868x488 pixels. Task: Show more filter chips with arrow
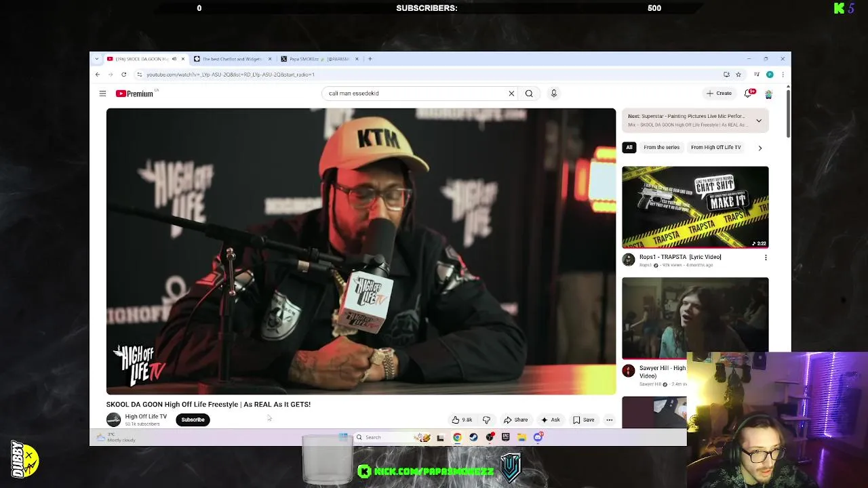[759, 147]
